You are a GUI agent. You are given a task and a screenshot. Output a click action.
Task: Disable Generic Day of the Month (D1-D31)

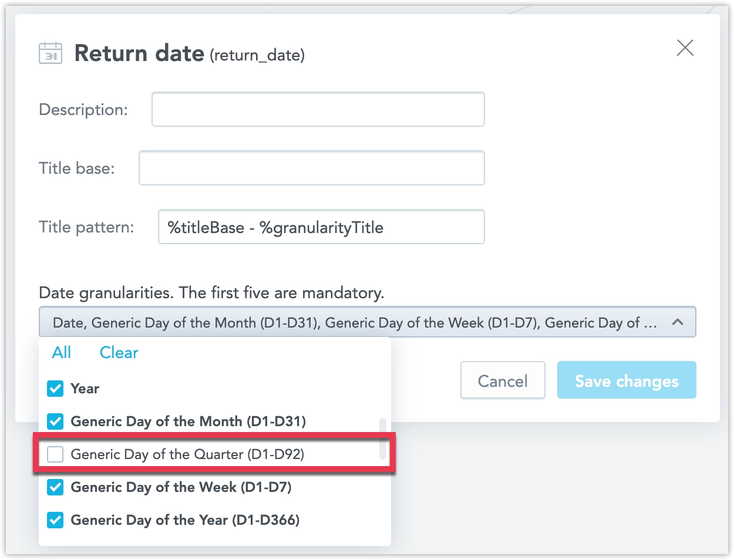(55, 421)
